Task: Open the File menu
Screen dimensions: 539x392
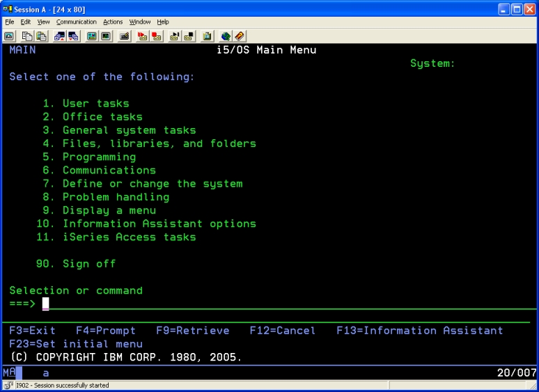Action: 10,22
